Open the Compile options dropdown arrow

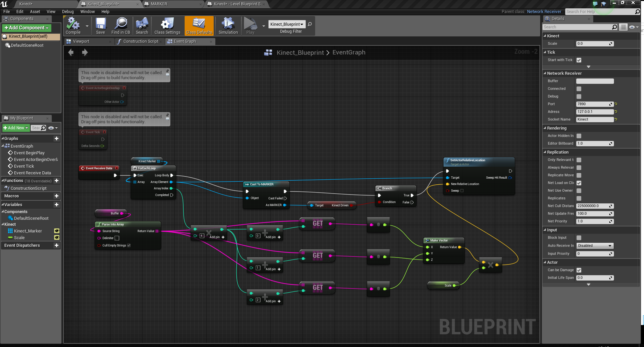pos(87,26)
